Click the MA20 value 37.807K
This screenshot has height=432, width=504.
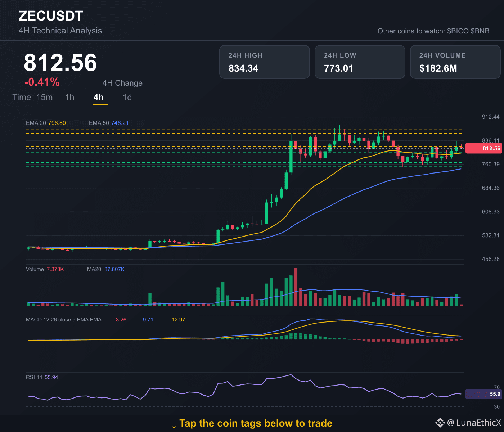pyautogui.click(x=114, y=269)
